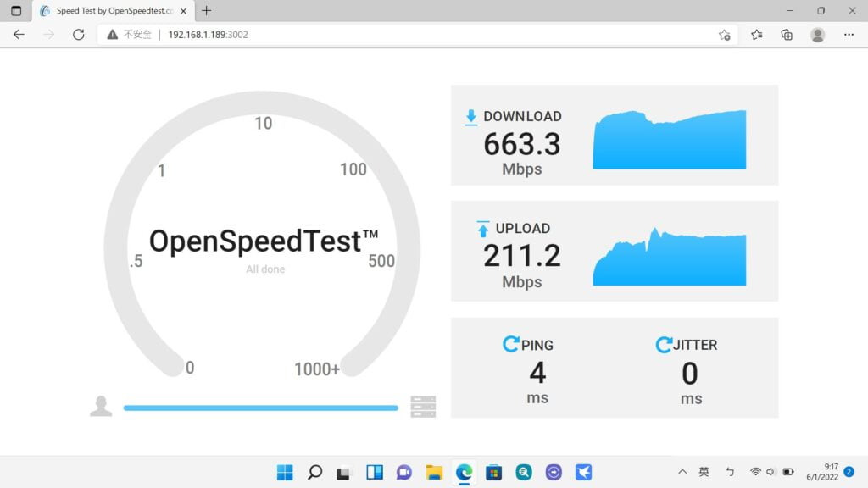Open a new browser tab
Screen dimensions: 868x488
[x=207, y=10]
